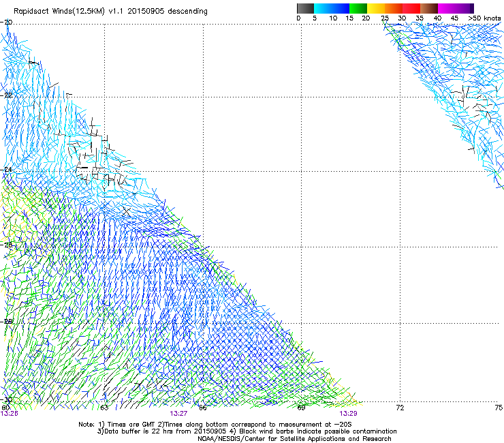
Task: Click the '40' label under the color bar
Action: (x=437, y=18)
